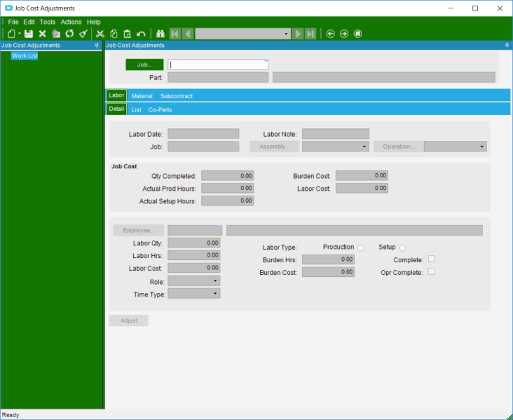
Task: Open the Help menu
Action: (x=94, y=22)
